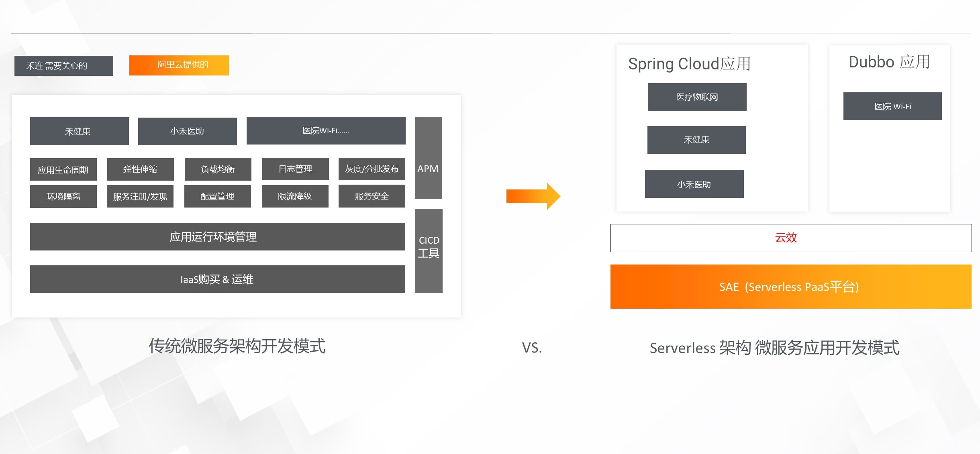Click the '服务安全' block
Screen dimensions: 980x454
point(372,196)
